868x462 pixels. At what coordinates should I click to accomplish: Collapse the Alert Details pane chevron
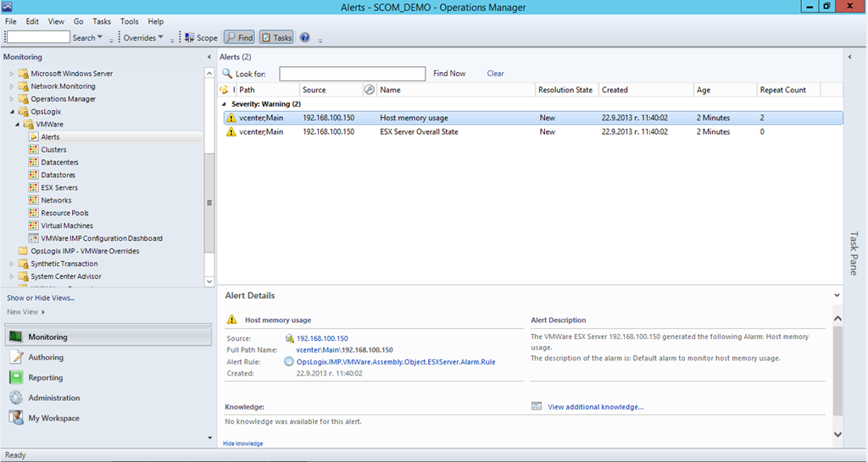pos(837,296)
